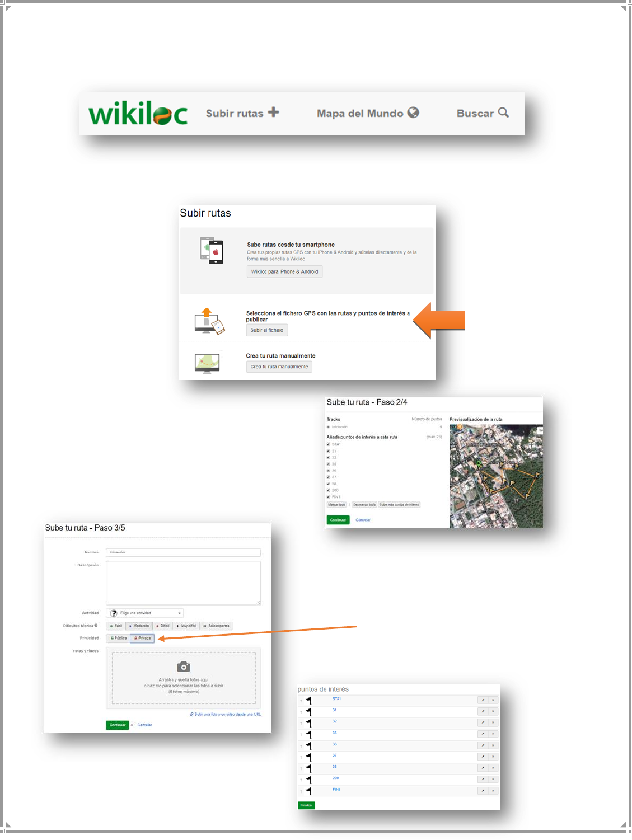This screenshot has height=840, width=632.
Task: Click the GPS file upload computer icon
Action: [x=209, y=321]
